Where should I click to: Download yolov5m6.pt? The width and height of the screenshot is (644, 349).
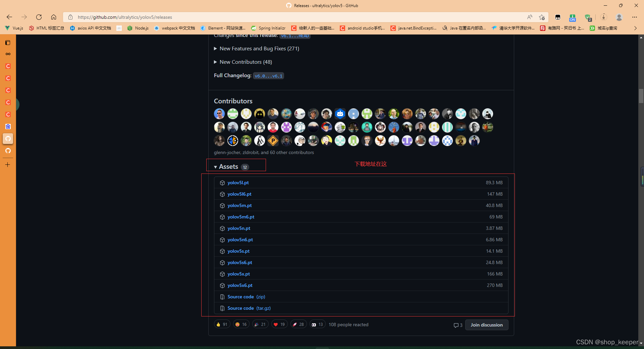point(241,217)
